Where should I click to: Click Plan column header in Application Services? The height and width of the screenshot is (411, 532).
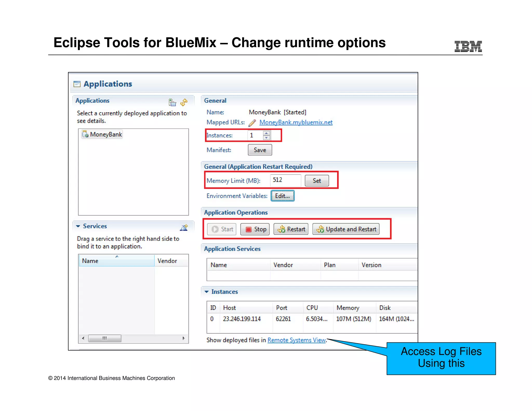pyautogui.click(x=340, y=265)
